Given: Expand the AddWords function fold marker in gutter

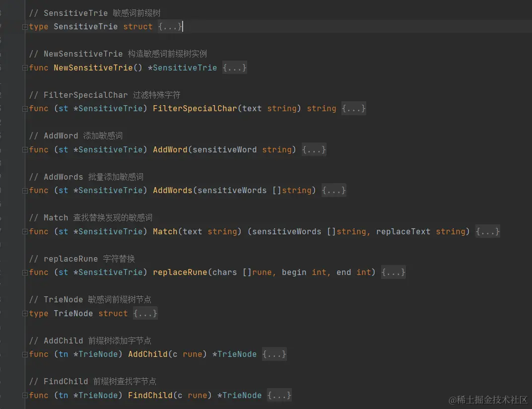Looking at the screenshot, I should 25,191.
